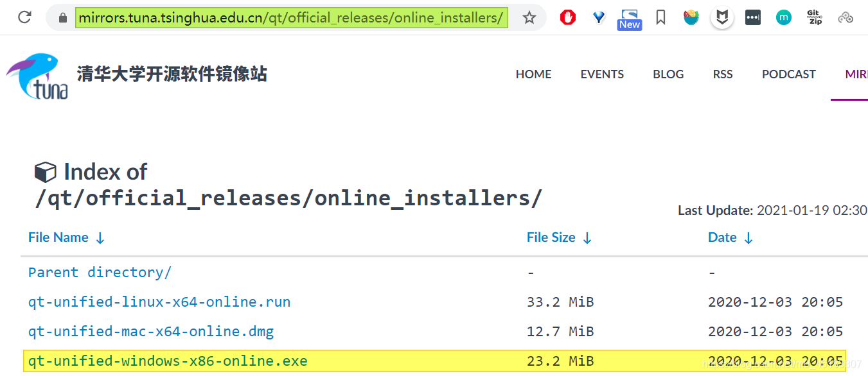Open the HOME navigation item
This screenshot has height=376, width=868.
click(533, 74)
